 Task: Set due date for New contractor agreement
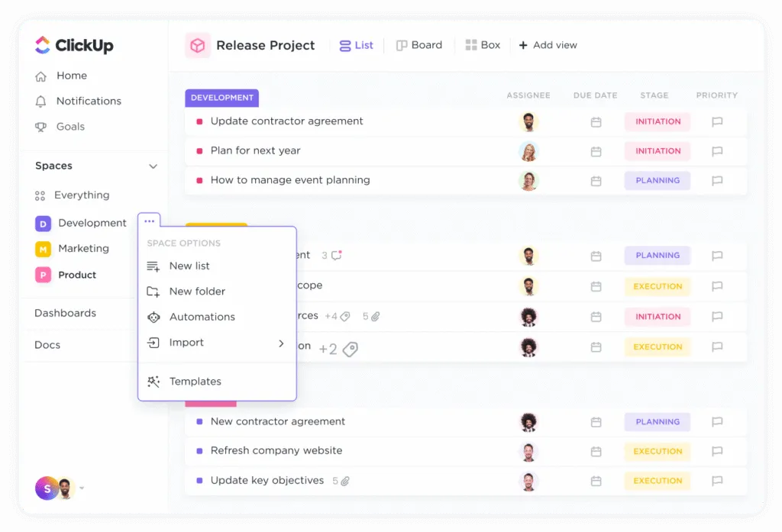click(596, 422)
